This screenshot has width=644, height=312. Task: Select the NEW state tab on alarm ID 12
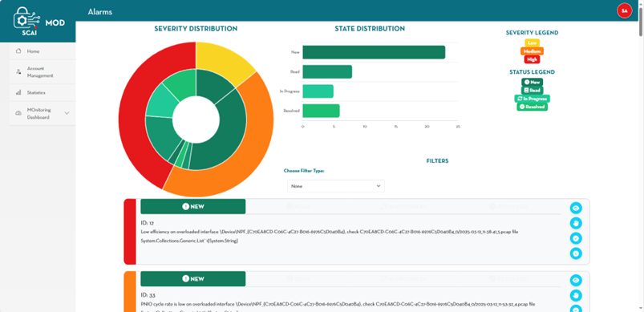[x=193, y=206]
